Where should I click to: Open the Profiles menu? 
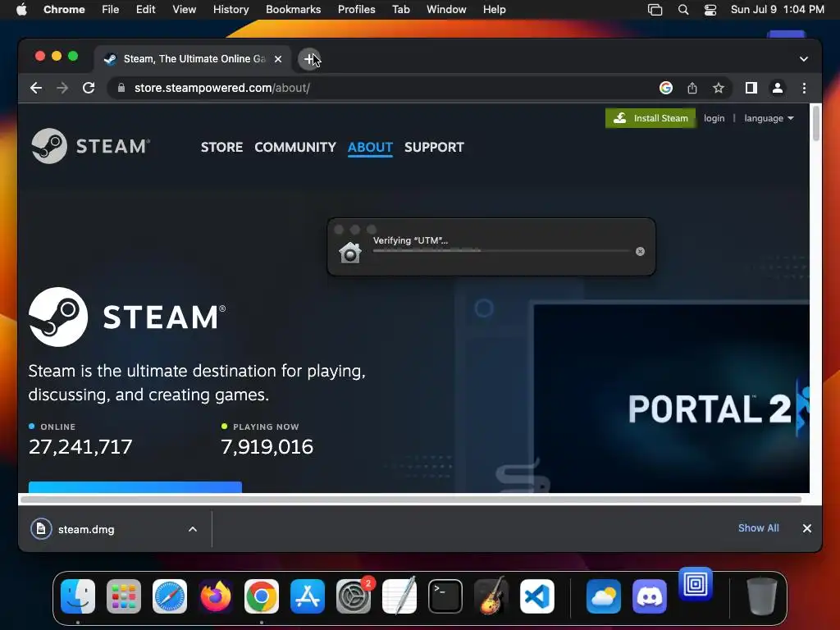point(356,10)
